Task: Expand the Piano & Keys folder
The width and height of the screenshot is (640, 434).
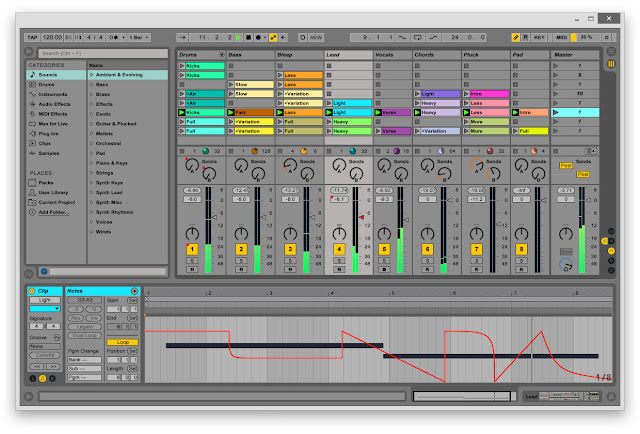Action: coord(92,163)
